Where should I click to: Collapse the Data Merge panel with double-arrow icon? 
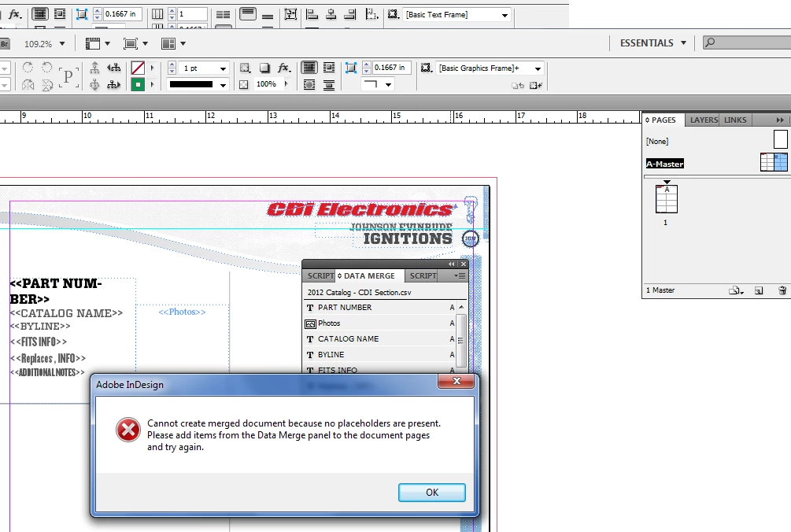coord(452,264)
